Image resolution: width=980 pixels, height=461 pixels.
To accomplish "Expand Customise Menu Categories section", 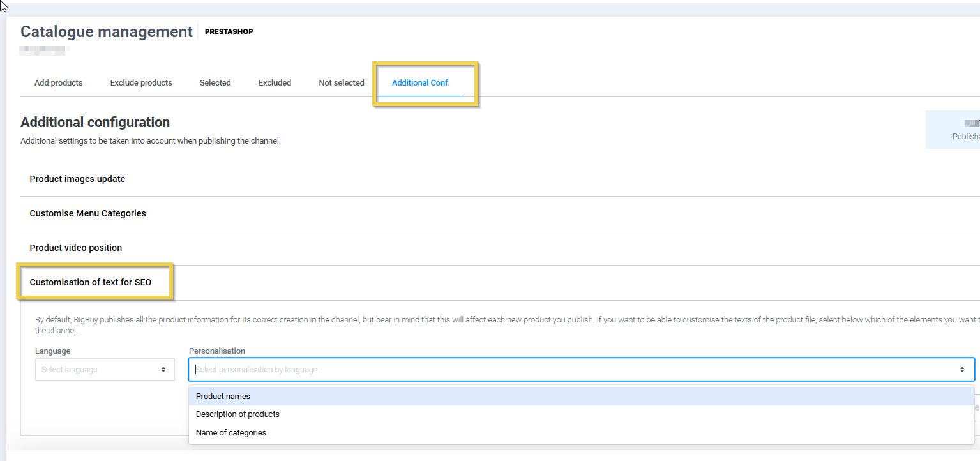I will coord(87,213).
